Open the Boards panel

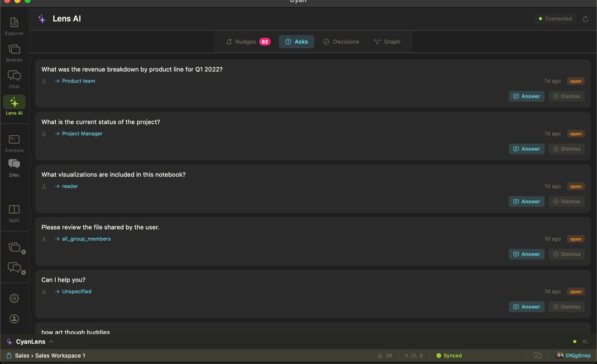coord(14,52)
